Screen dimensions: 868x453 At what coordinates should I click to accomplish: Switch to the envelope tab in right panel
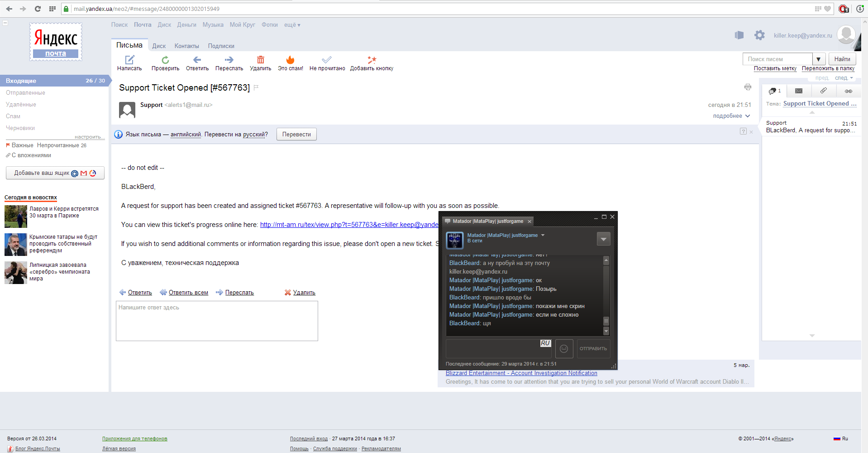[x=799, y=91]
